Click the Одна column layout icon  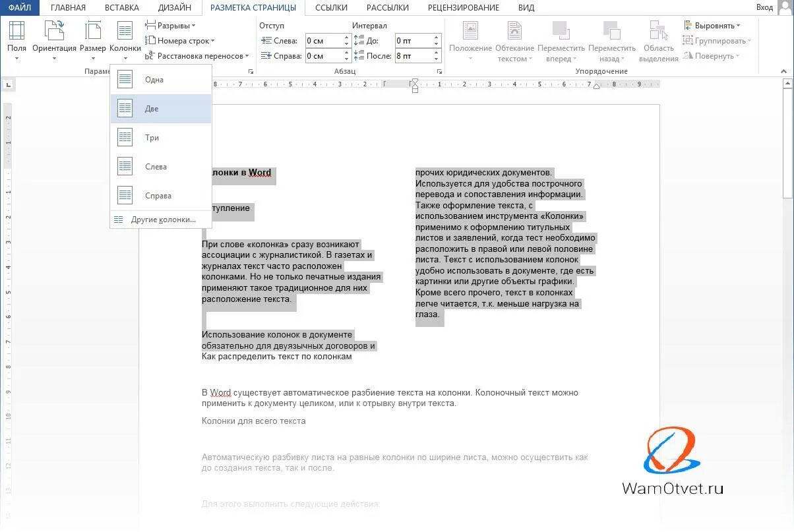125,80
